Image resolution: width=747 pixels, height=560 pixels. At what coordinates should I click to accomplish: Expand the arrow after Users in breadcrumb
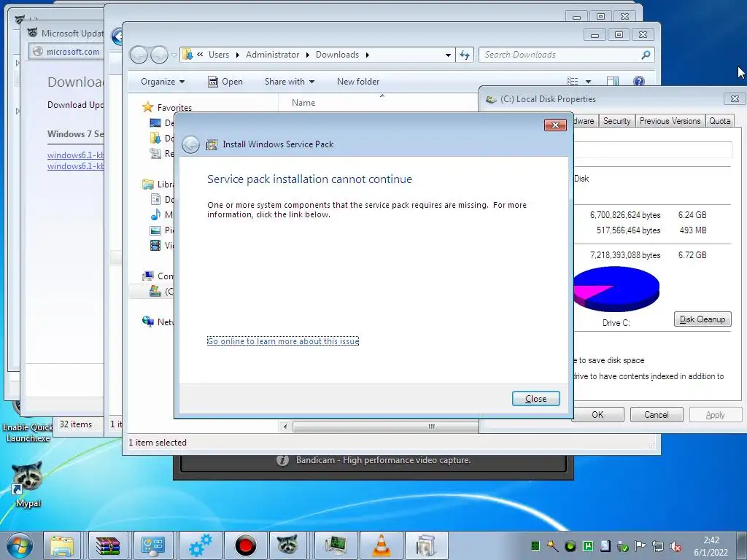pos(237,55)
